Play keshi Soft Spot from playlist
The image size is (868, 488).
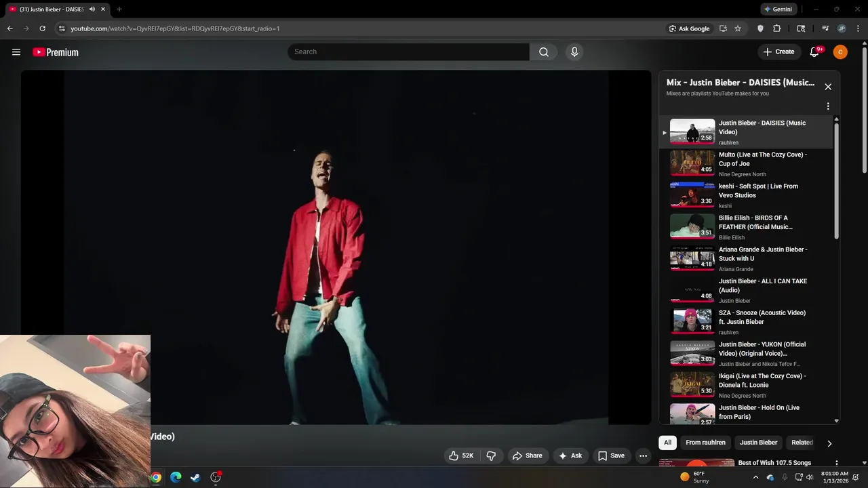(746, 195)
